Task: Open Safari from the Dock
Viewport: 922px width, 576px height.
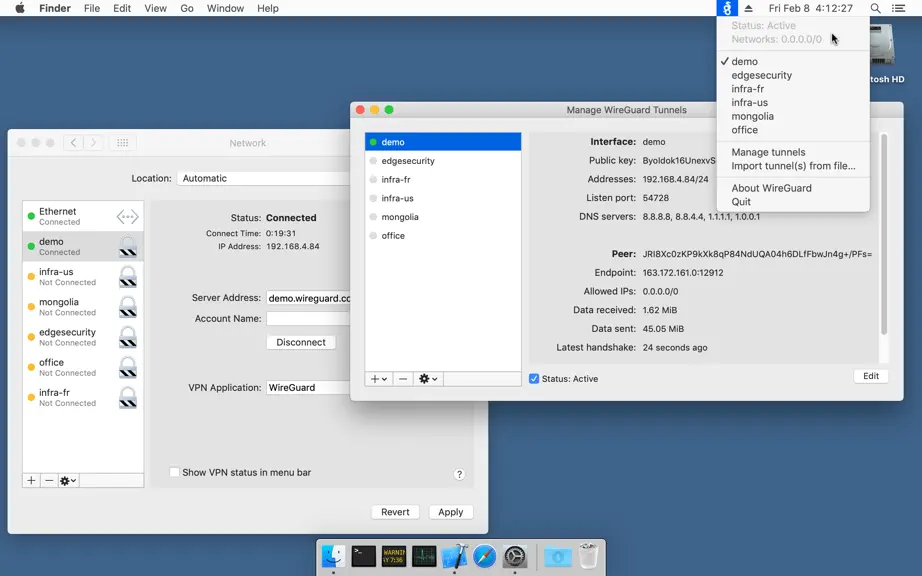Action: coord(485,556)
